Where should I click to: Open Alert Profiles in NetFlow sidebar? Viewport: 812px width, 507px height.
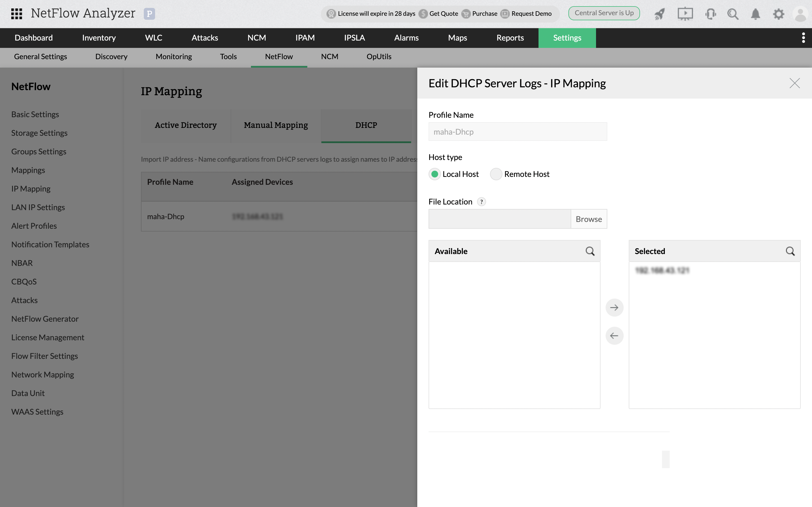pyautogui.click(x=34, y=226)
